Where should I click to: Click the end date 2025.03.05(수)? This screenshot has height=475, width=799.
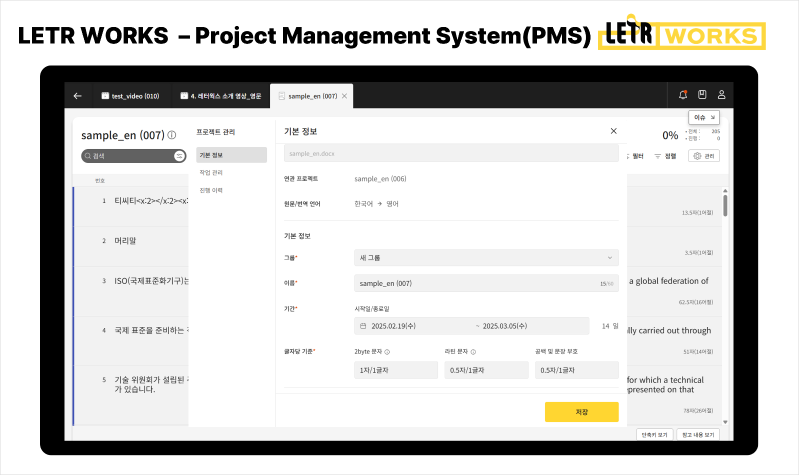coord(504,326)
